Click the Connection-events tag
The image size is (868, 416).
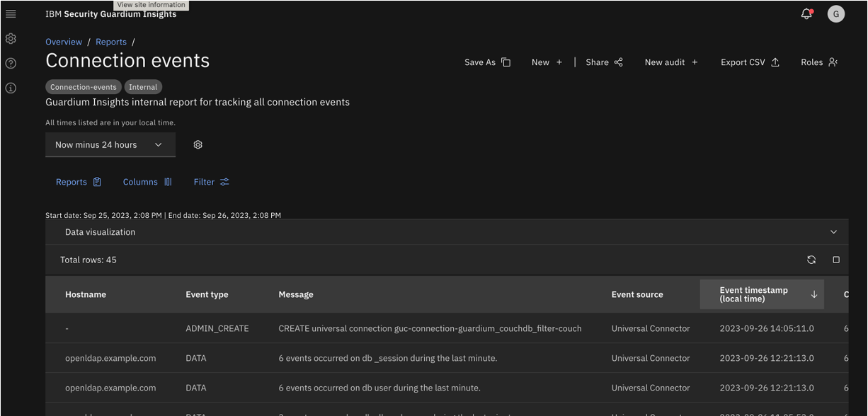tap(84, 87)
